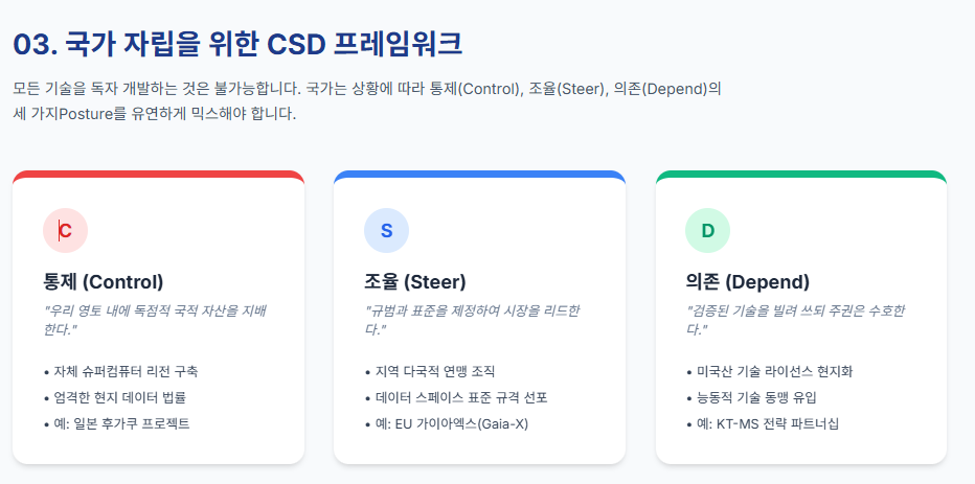Click the bullet 예: EU 가이아엑스(Gaia-X)
The height and width of the screenshot is (484, 975).
point(446,424)
